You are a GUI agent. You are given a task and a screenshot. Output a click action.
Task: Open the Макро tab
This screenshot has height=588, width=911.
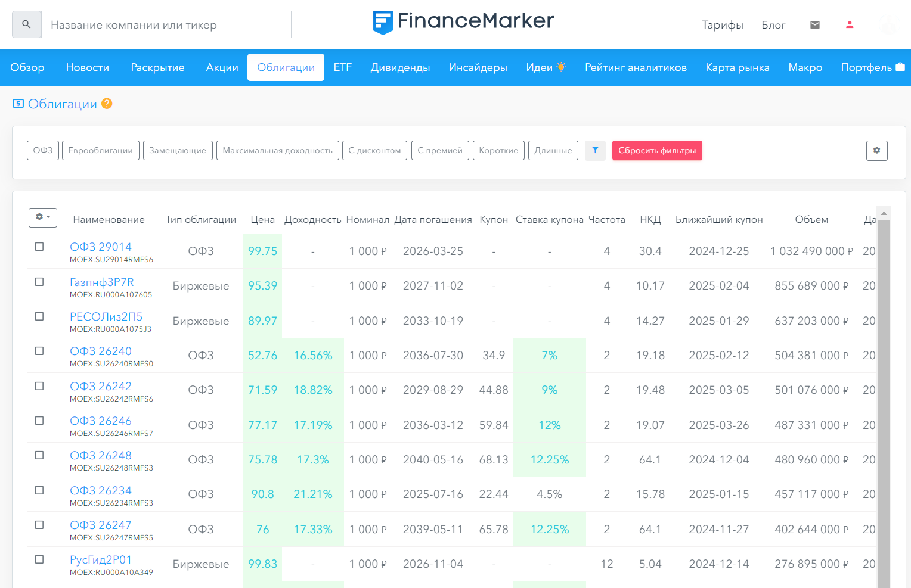coord(805,67)
